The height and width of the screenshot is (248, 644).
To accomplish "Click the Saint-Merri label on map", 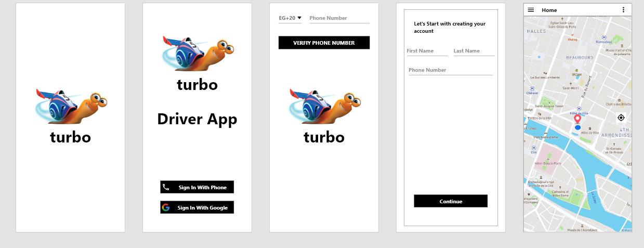I will (x=570, y=88).
